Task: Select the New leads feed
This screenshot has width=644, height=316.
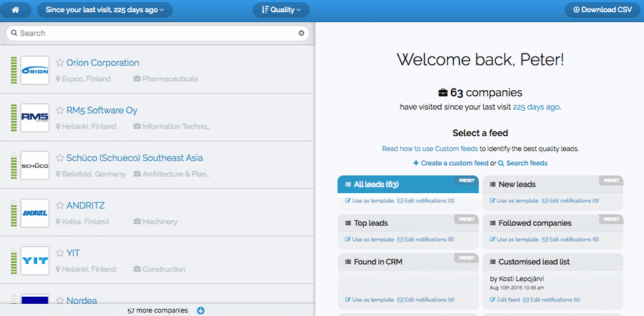Action: 553,184
